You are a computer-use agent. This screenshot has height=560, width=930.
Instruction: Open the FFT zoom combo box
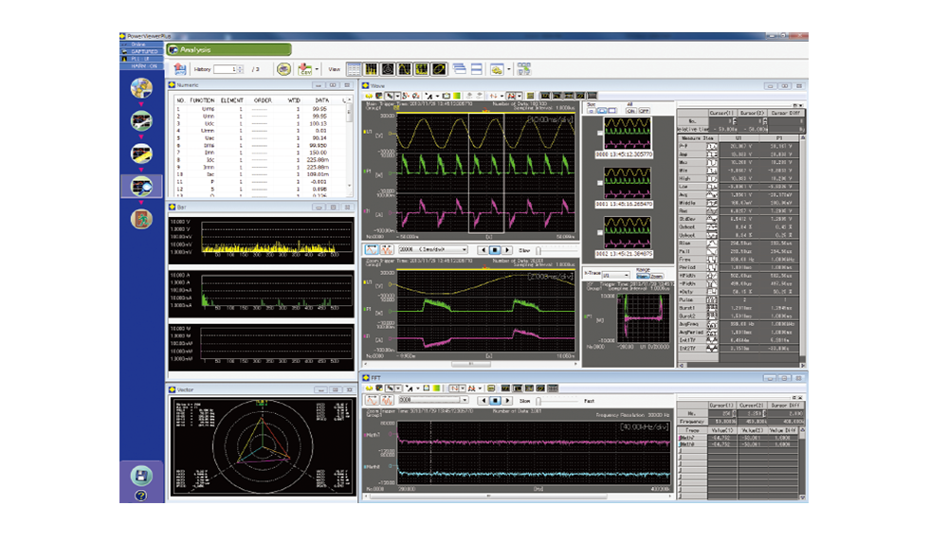[433, 400]
